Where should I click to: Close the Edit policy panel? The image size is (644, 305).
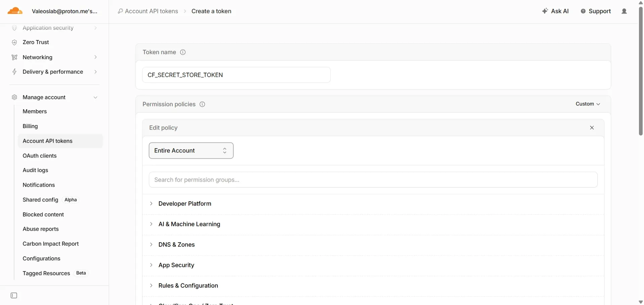[x=592, y=128]
